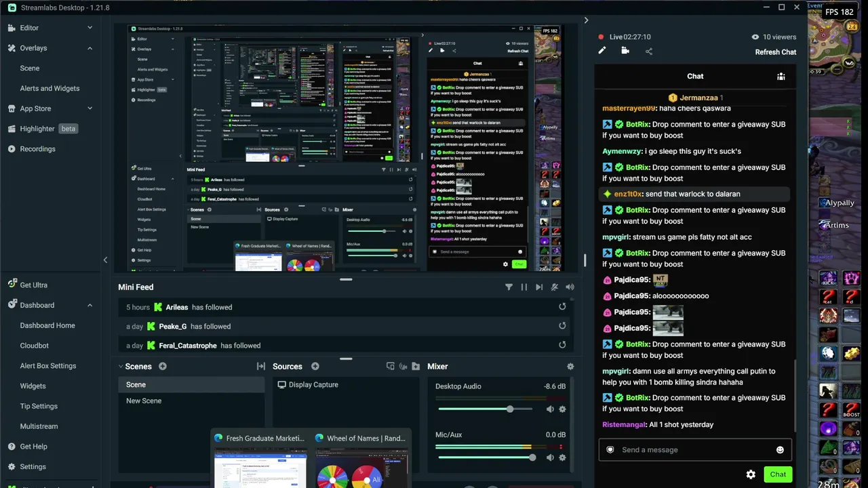Toggle Mini Feed alert volume speaker
Viewport: 868px width, 488px height.
coord(570,287)
